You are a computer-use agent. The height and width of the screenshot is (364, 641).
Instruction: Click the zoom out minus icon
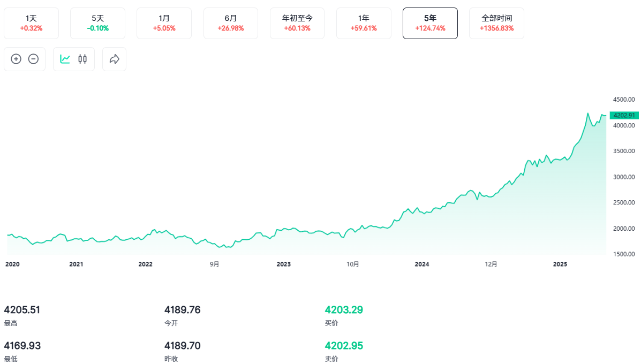pyautogui.click(x=33, y=59)
